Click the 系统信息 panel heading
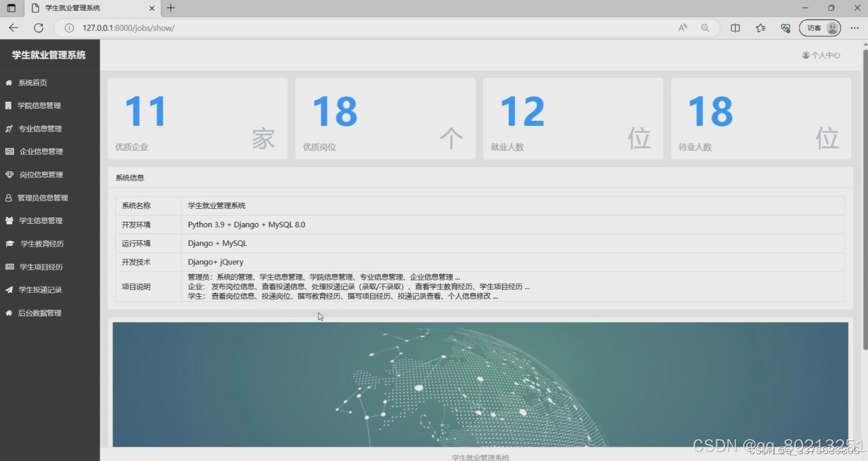 130,178
